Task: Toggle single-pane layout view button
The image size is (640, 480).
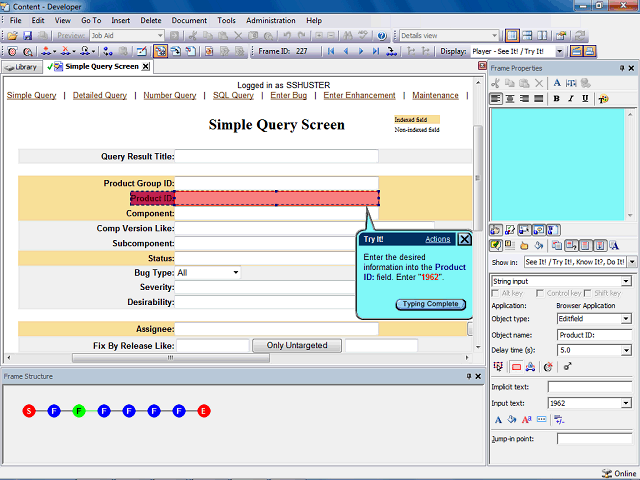Action: [512, 36]
